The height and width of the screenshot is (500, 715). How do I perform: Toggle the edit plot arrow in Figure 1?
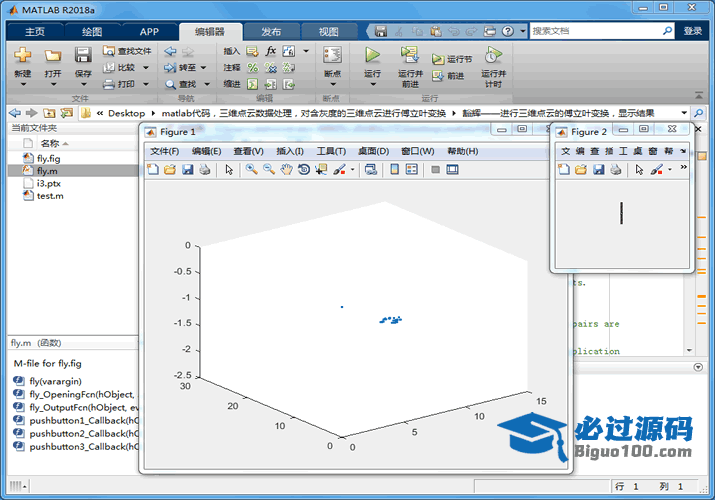click(229, 170)
